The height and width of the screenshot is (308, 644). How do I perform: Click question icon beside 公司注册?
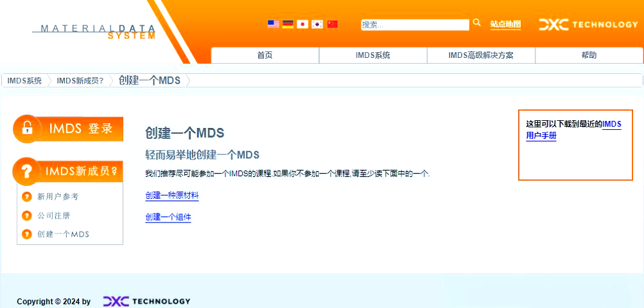26,215
